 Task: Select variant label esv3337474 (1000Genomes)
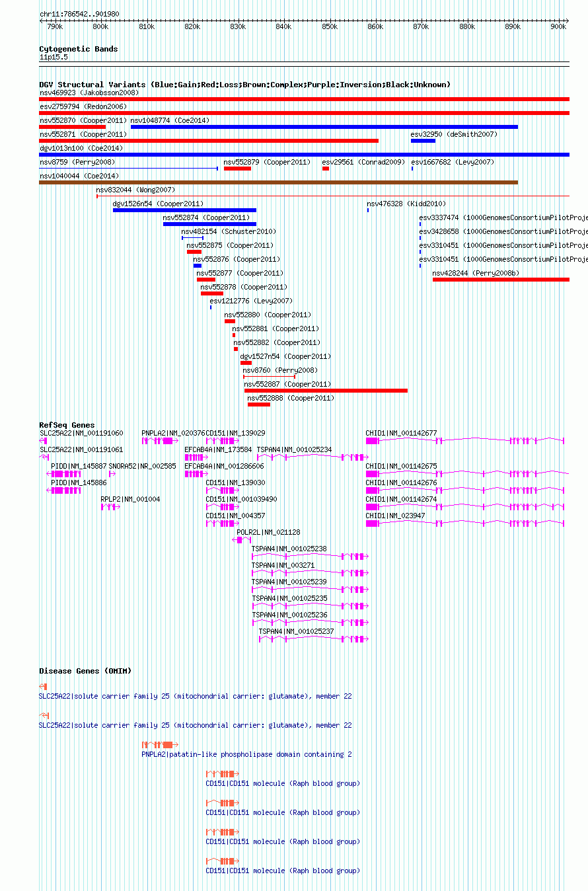tap(503, 217)
